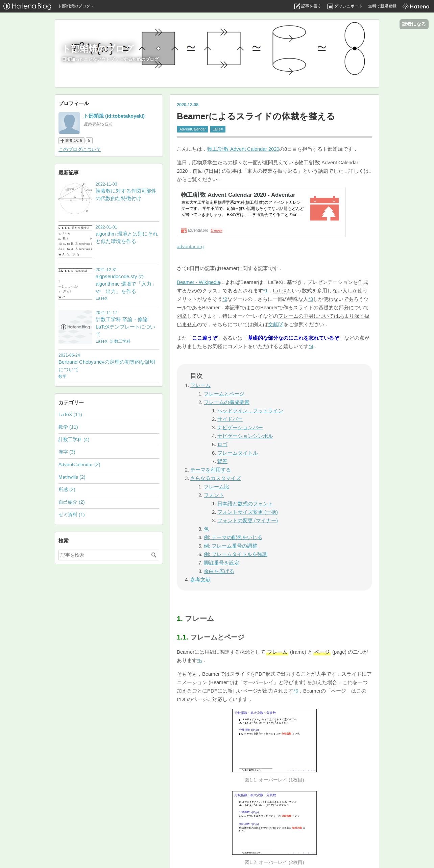Image resolution: width=434 pixels, height=868 pixels.
Task: Jump to フレームの構成要素 in contents
Action: pyautogui.click(x=226, y=402)
